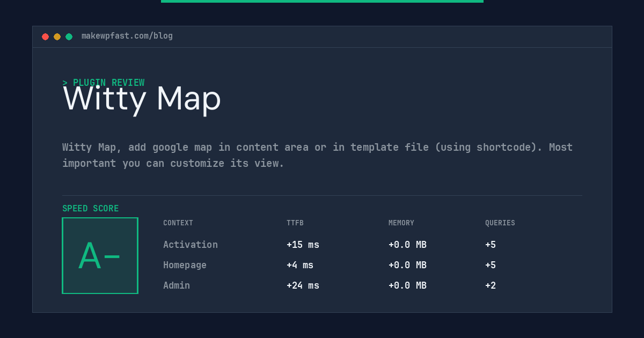Viewport: 644px width, 338px height.
Task: Click Activation queries value +5
Action: coord(491,245)
